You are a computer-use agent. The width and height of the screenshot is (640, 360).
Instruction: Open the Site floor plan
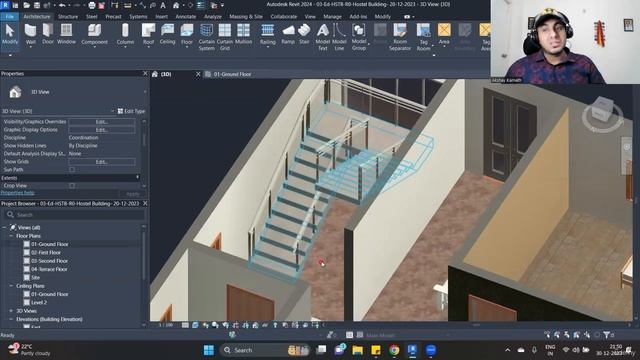pyautogui.click(x=36, y=278)
